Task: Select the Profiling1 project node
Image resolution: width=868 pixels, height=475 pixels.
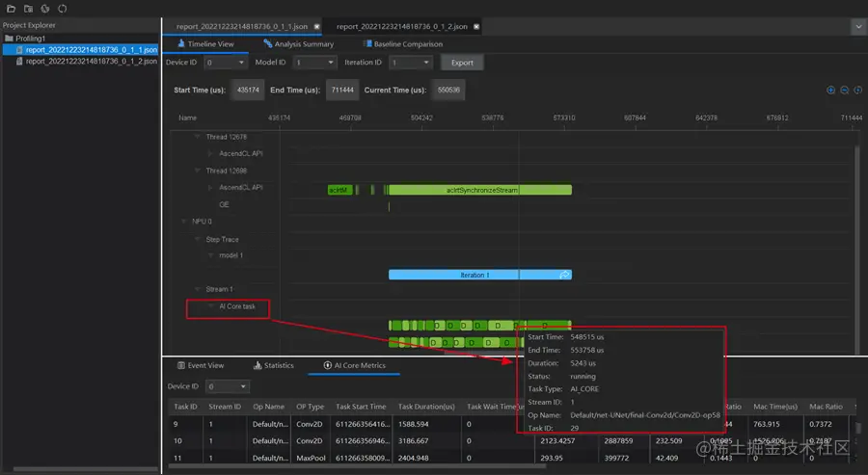Action: click(x=25, y=39)
